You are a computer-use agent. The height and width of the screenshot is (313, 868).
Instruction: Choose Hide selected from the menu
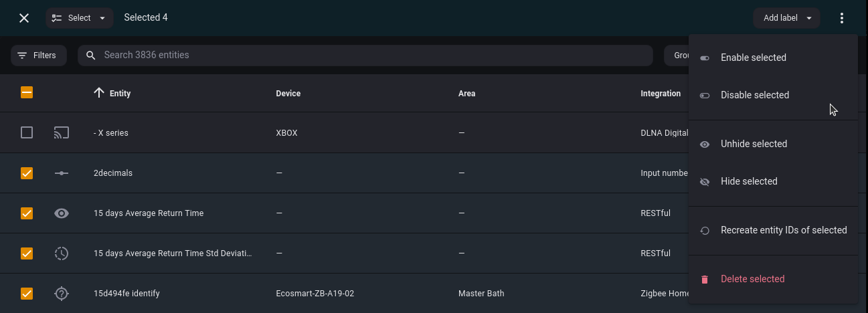pyautogui.click(x=749, y=181)
